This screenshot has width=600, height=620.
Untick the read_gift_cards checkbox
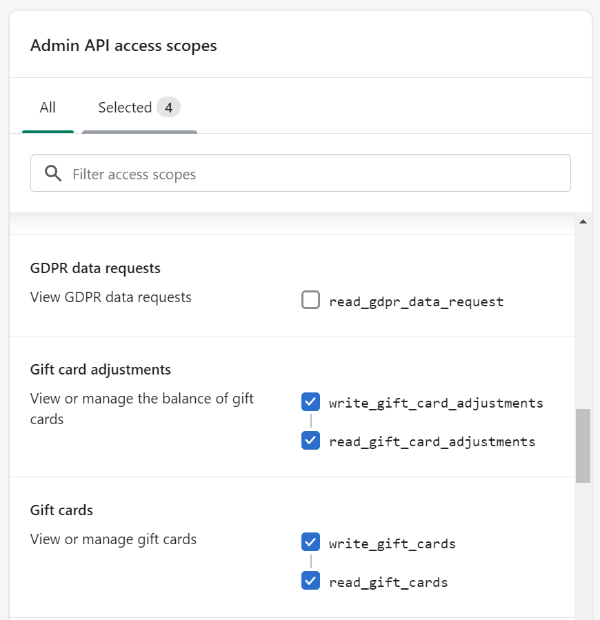(x=310, y=581)
